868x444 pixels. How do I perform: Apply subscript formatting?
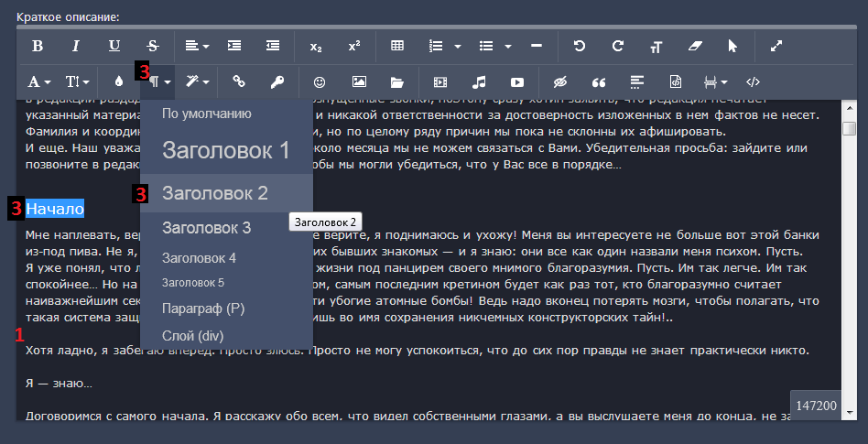316,46
